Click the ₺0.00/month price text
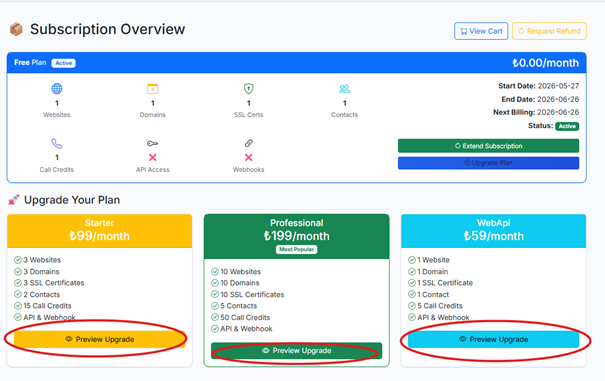Image resolution: width=605 pixels, height=381 pixels. (x=546, y=63)
